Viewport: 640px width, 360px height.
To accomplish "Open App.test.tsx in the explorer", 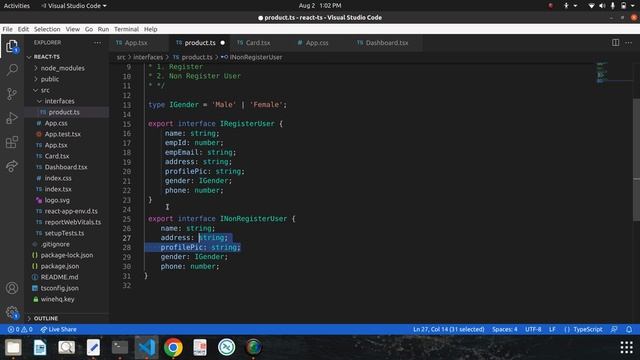I will click(62, 134).
